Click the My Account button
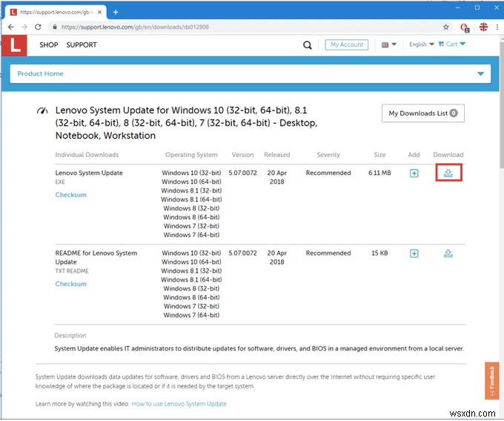Viewport: 504px width, 421px height. coord(347,44)
